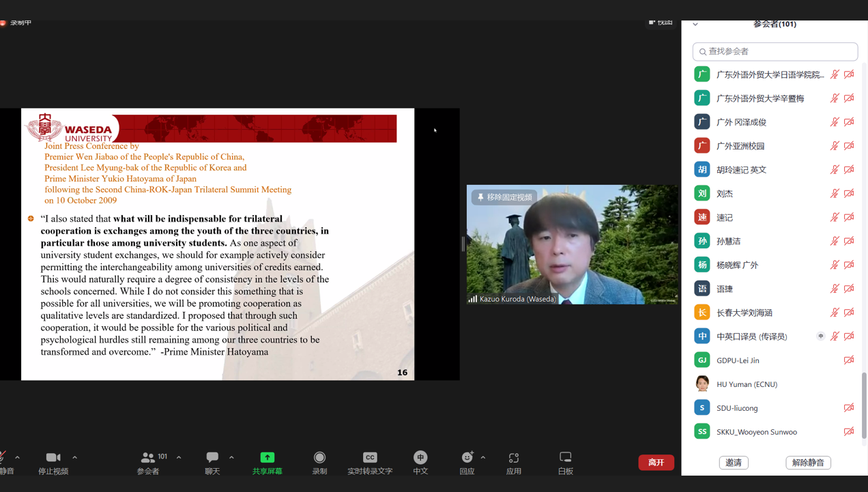The image size is (868, 492).
Task: Open the interpretation language (中文) icon
Action: [420, 458]
